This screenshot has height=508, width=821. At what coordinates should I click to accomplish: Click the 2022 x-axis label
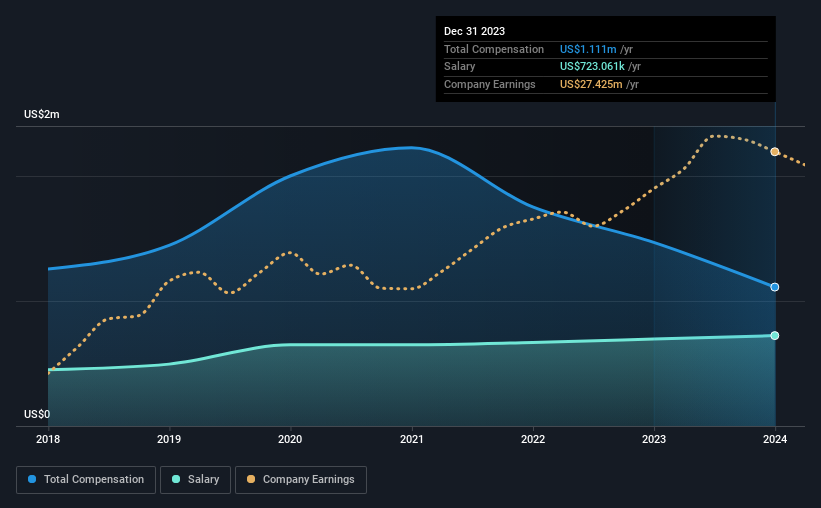[x=533, y=439]
